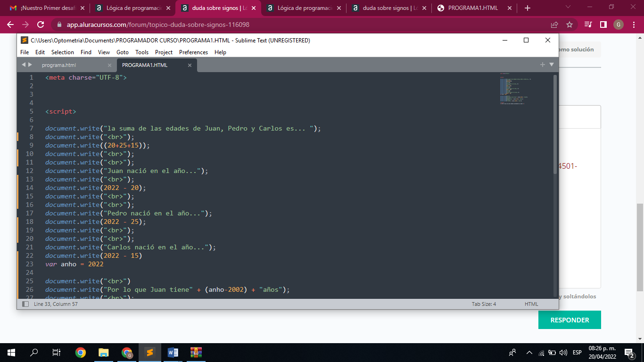The width and height of the screenshot is (644, 362).
Task: Open the Project menu
Action: [164, 52]
